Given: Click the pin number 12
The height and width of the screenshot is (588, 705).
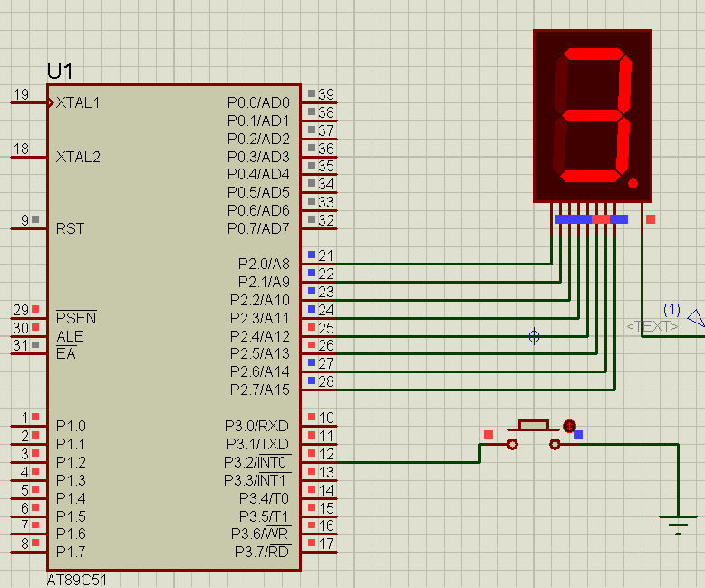Looking at the screenshot, I should pos(326,454).
